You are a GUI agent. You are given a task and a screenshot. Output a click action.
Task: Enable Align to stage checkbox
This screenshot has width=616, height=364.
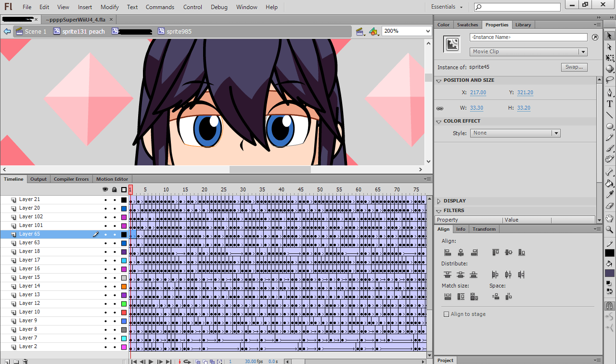[446, 314]
